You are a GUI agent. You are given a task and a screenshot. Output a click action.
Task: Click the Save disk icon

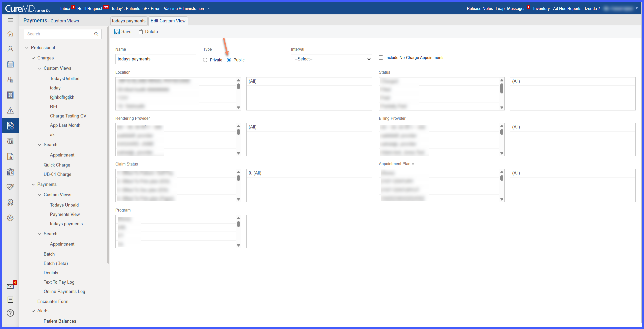click(117, 32)
